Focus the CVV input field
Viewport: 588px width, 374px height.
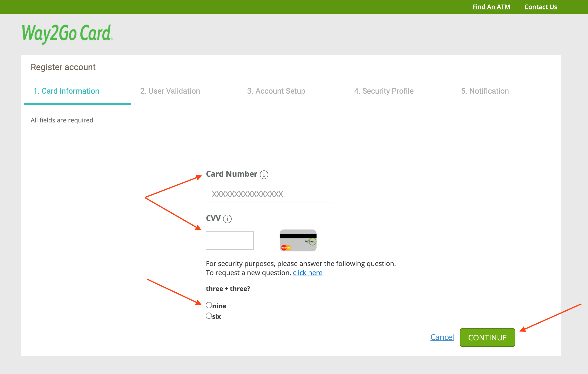coord(229,240)
